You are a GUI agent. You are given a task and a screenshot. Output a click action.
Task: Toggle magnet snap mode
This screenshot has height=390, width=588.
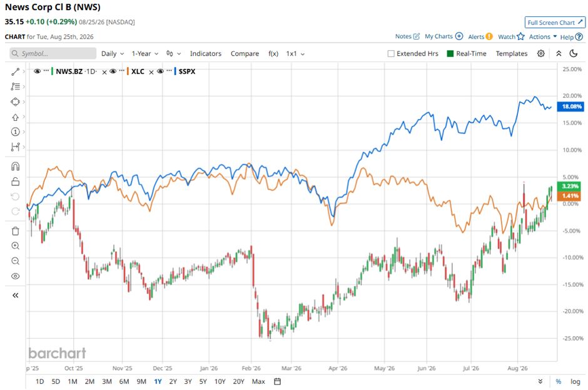click(15, 167)
